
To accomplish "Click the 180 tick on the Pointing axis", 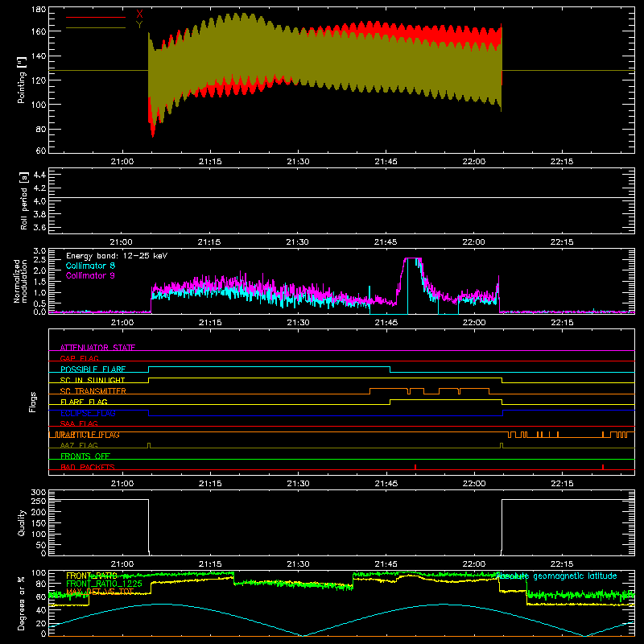I will coord(39,10).
